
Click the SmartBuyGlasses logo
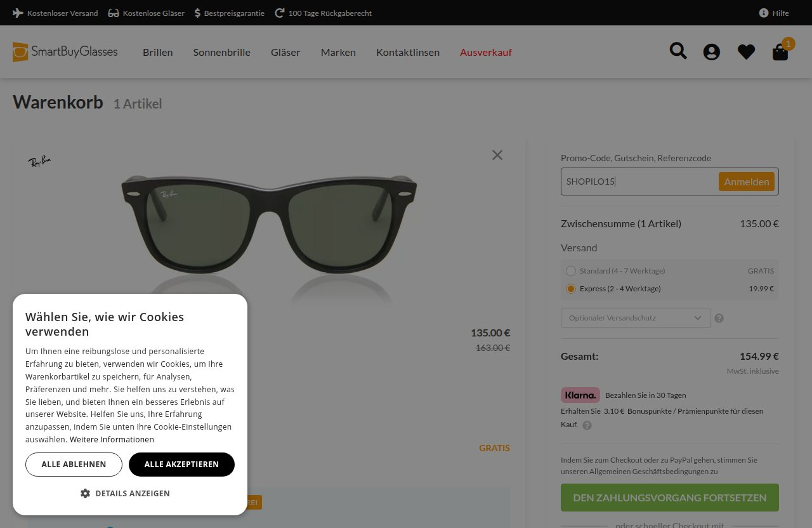click(65, 52)
